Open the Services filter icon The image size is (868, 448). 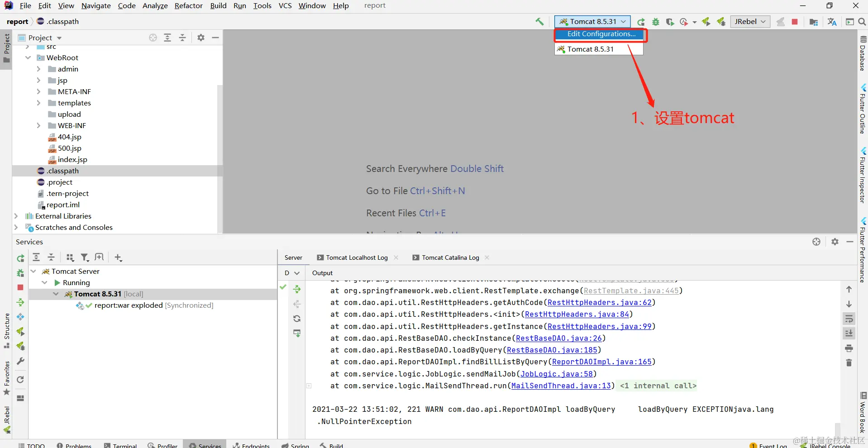point(85,257)
